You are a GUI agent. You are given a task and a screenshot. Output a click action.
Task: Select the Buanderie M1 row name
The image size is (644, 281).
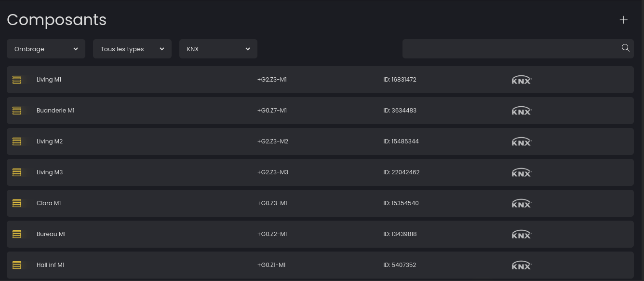[x=55, y=111]
